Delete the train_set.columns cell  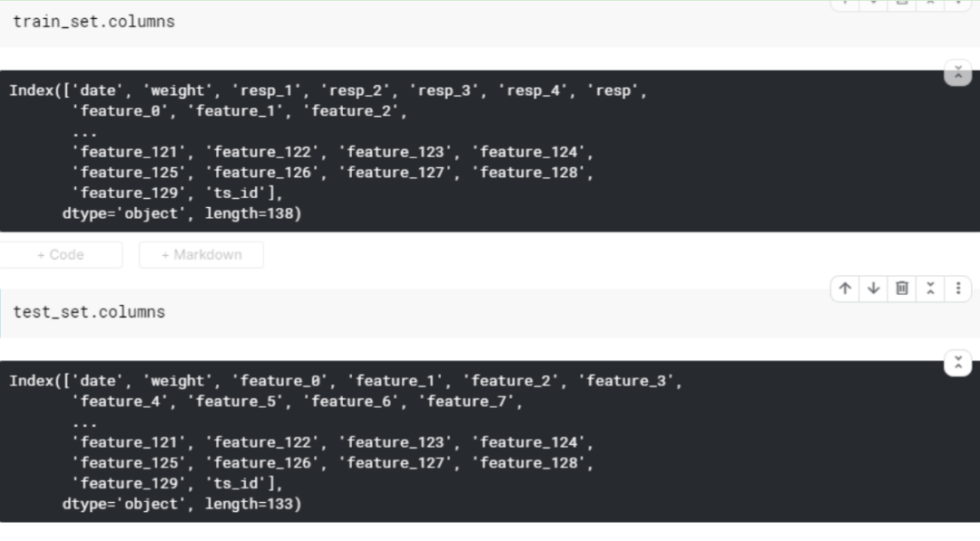point(902,3)
